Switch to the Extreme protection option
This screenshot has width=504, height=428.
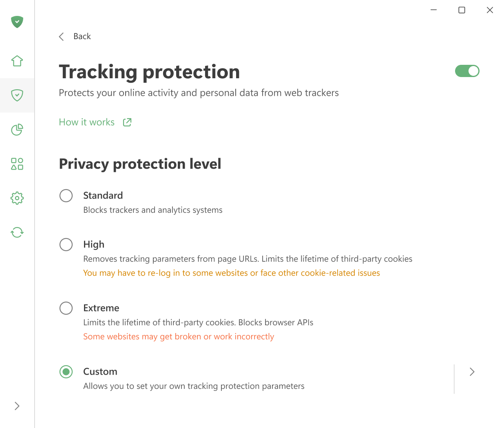point(66,308)
